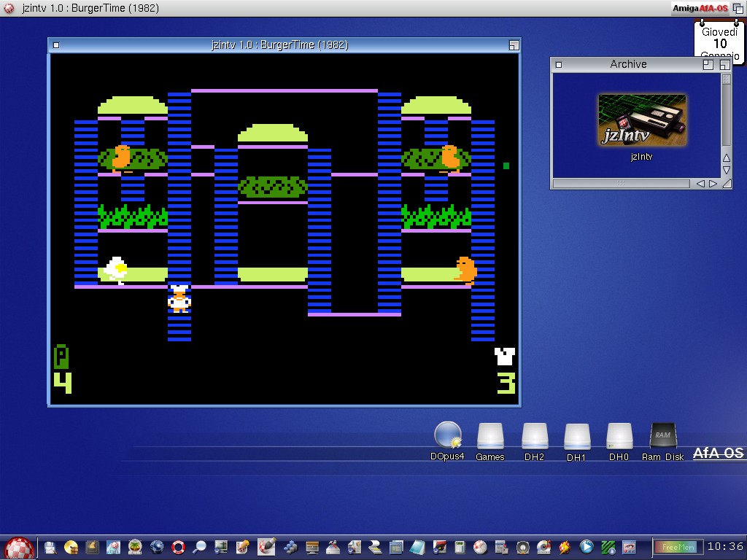Click the lifebuoy help icon in taskbar
The width and height of the screenshot is (747, 560).
click(x=178, y=547)
